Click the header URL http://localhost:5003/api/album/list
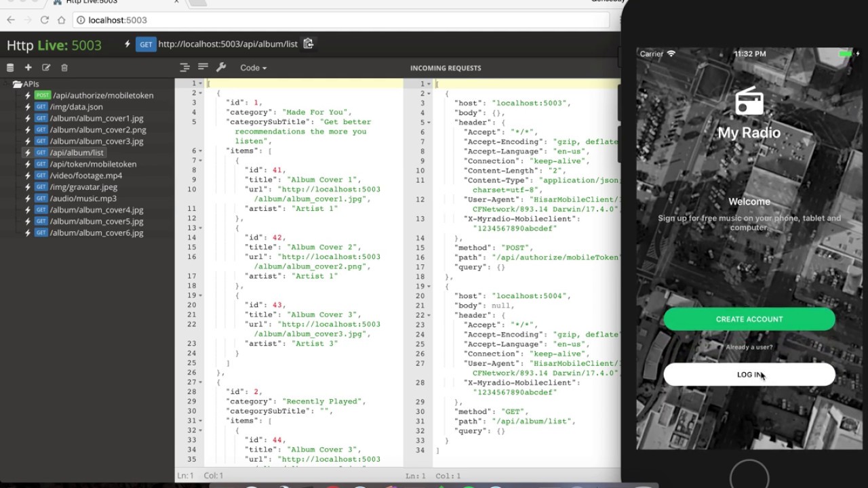The image size is (868, 488). point(228,44)
